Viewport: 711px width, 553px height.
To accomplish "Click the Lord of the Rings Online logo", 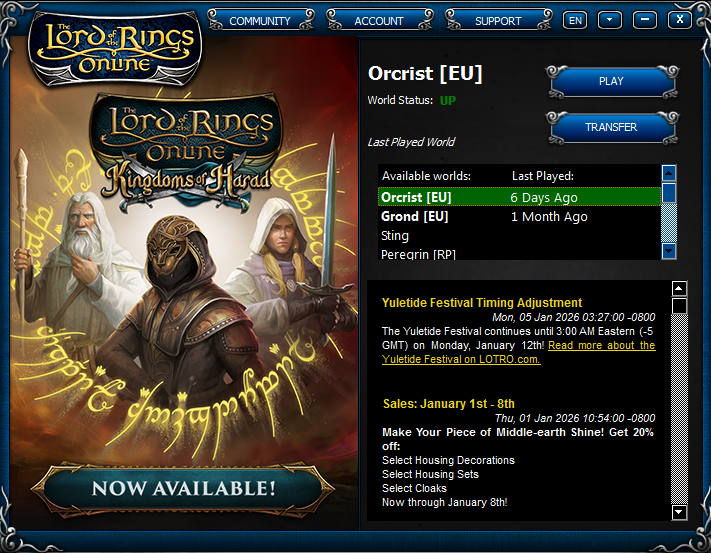I will (x=116, y=48).
